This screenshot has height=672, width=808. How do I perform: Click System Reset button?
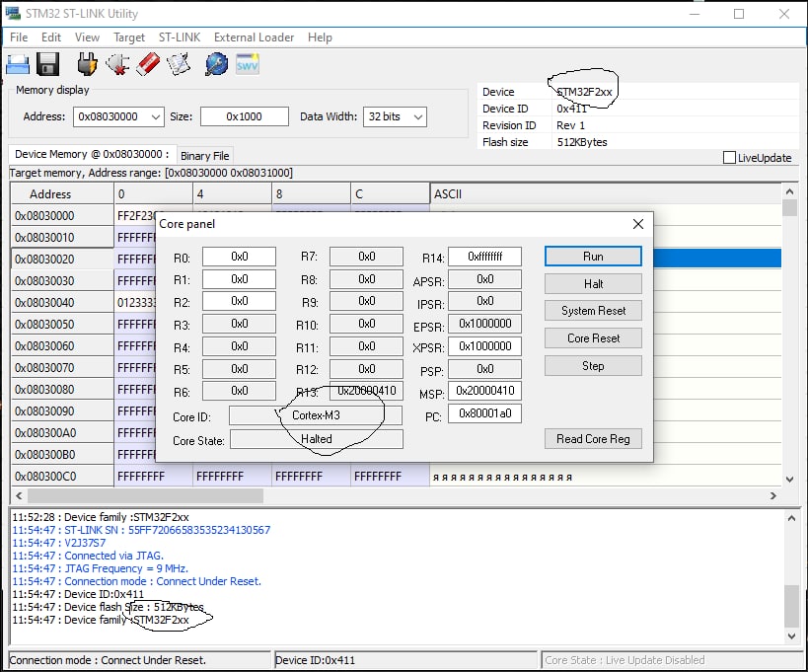click(593, 311)
